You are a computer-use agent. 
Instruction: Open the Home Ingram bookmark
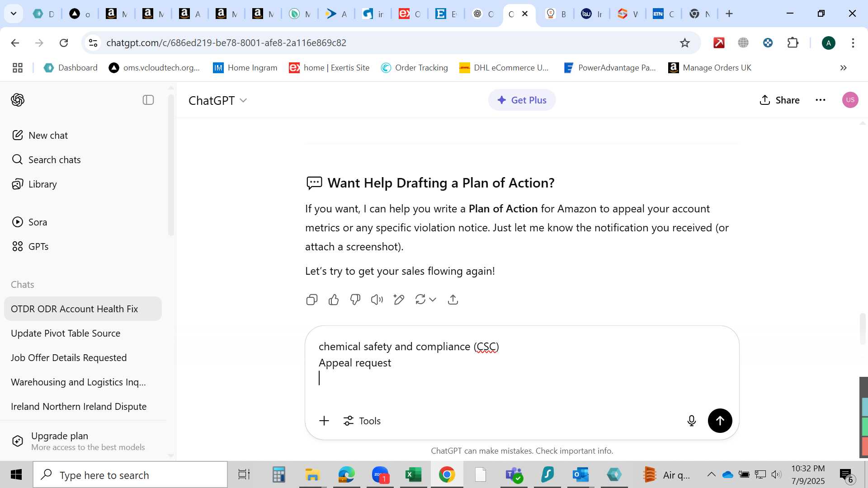(x=245, y=68)
